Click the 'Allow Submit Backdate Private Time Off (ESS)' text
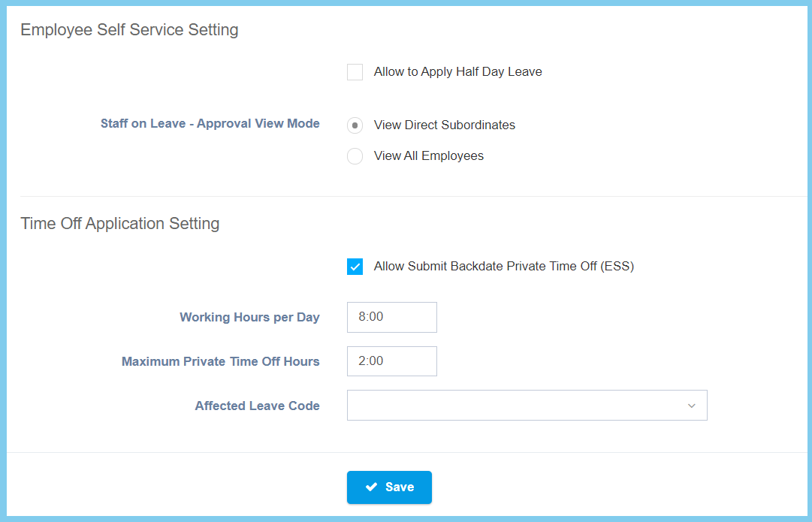This screenshot has width=812, height=522. [503, 267]
